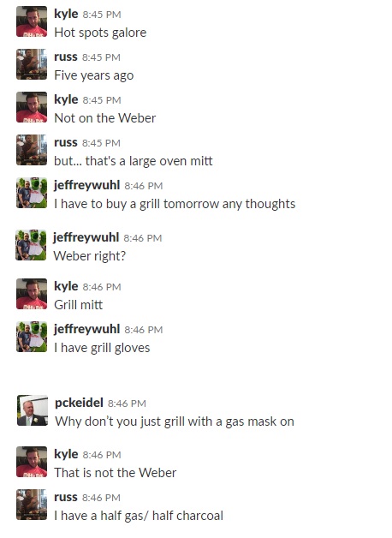Open jeffreywuhl's avatar beside 'Weber right?'
The height and width of the screenshot is (538, 392).
coord(31,245)
